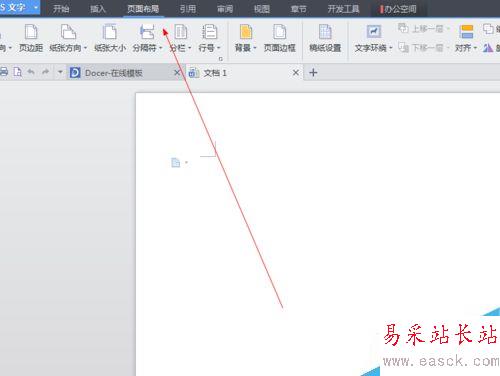Open 页面边框 page borders
The image size is (500, 376).
coord(280,39)
